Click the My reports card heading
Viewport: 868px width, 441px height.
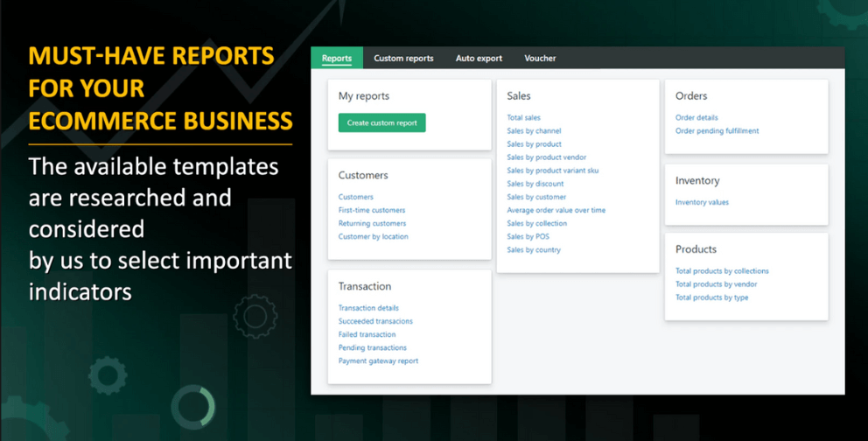click(x=364, y=96)
